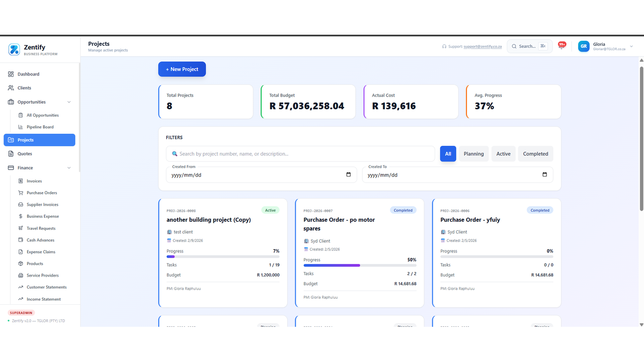Image resolution: width=644 pixels, height=362 pixels.
Task: Click Completed badge on PROJ-2026-0007
Action: (403, 210)
